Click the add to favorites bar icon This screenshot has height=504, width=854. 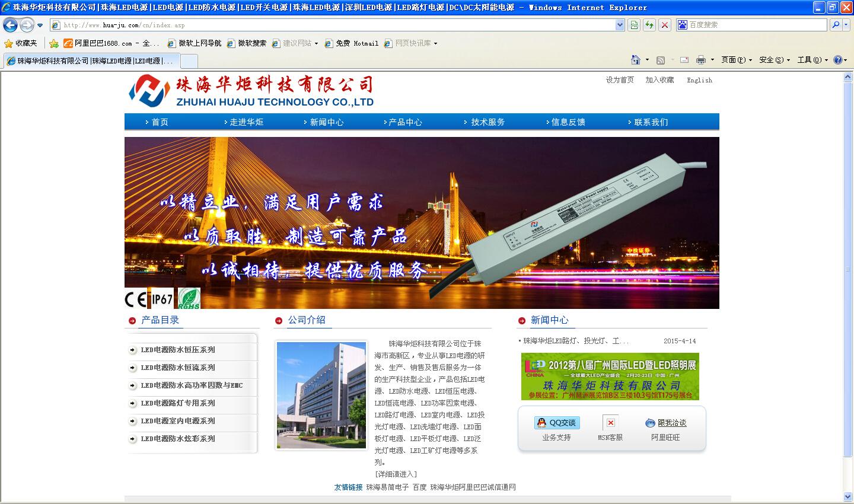[x=54, y=43]
